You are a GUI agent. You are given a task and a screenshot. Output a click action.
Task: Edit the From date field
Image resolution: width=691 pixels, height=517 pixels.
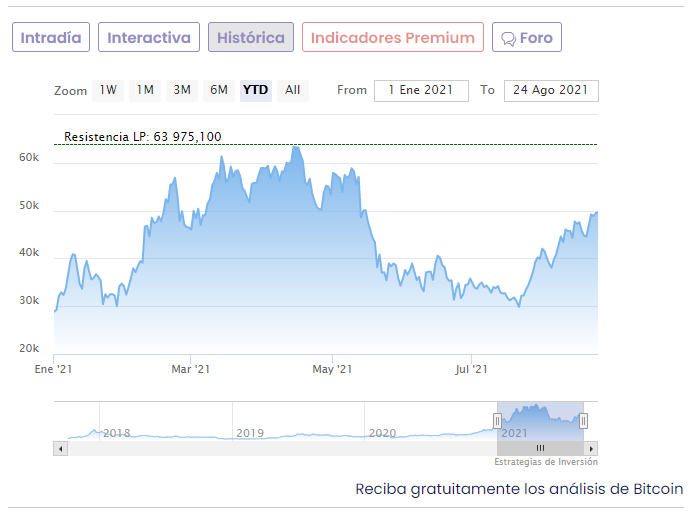point(421,90)
